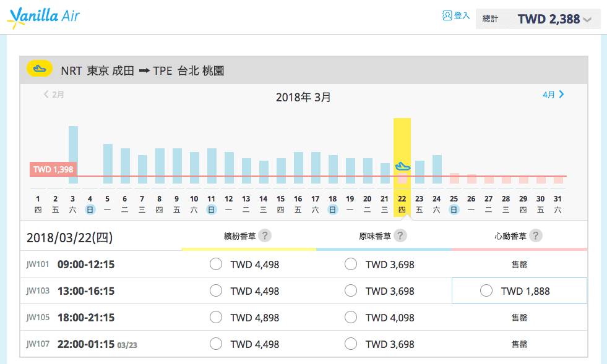Screen dimensions: 607x364
Task: Select JW107 原味香草 TWD 3,698 fare
Action: click(351, 344)
